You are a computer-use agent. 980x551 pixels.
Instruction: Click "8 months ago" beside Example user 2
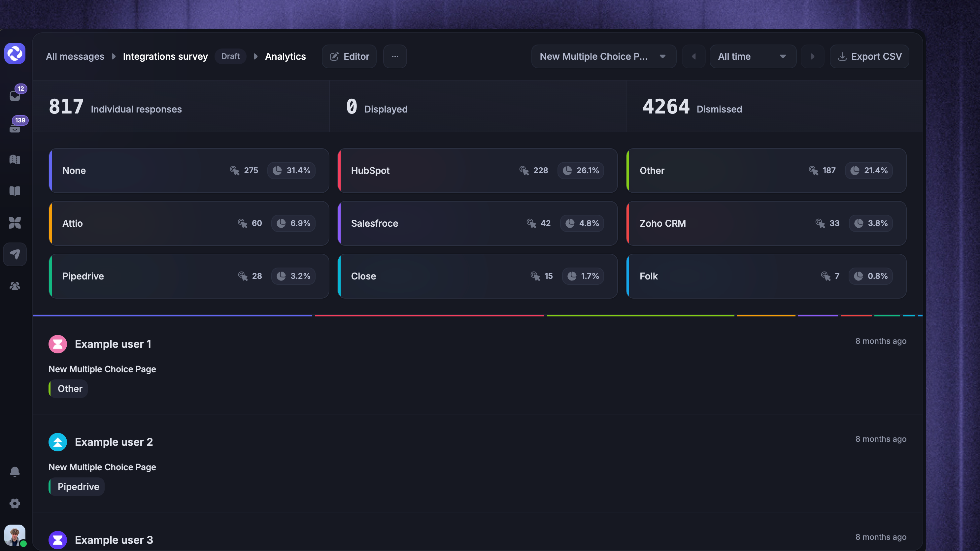(x=881, y=439)
